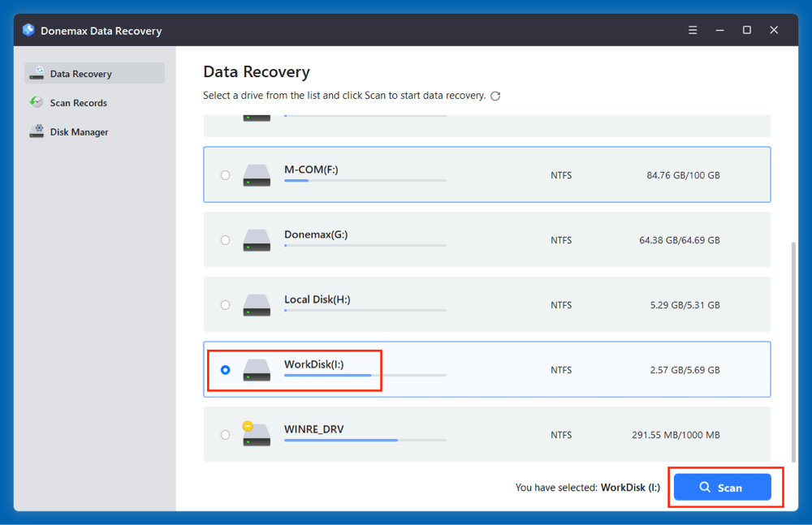Click the Donemax logo in the title bar
The height and width of the screenshot is (525, 812).
pos(27,29)
